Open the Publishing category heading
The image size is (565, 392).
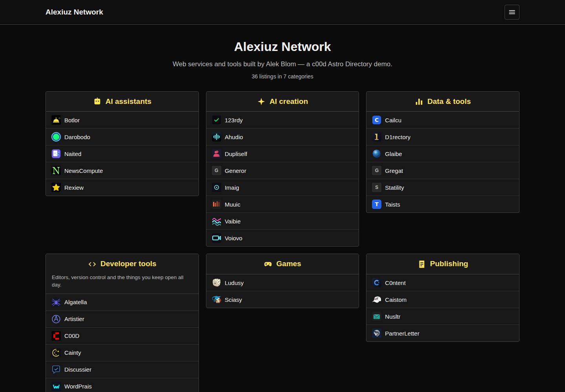(x=443, y=264)
